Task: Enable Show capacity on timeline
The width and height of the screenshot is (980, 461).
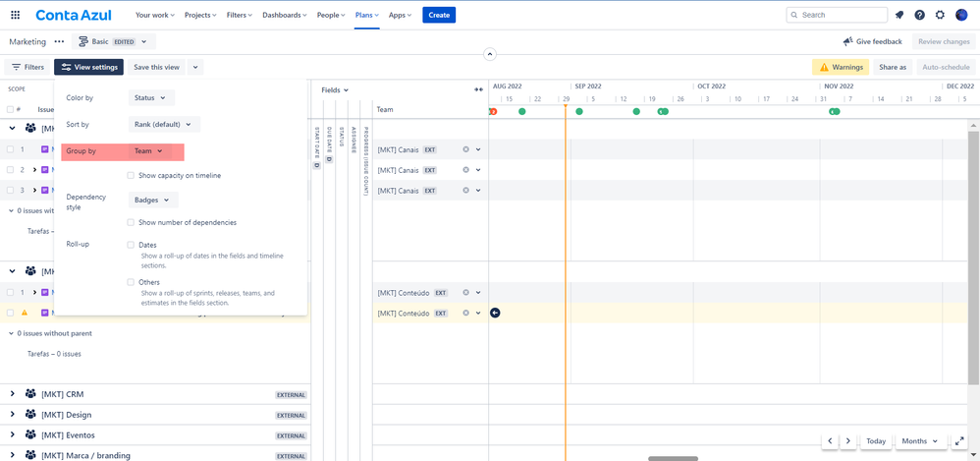Action: pyautogui.click(x=131, y=176)
